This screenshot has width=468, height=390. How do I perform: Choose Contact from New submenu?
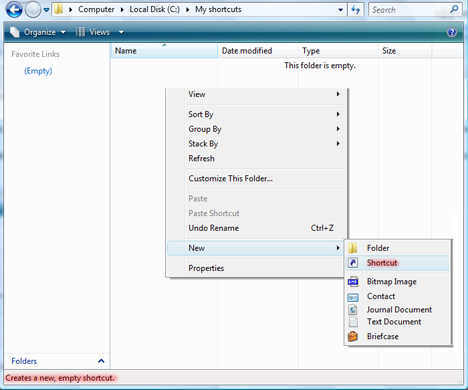click(398, 296)
